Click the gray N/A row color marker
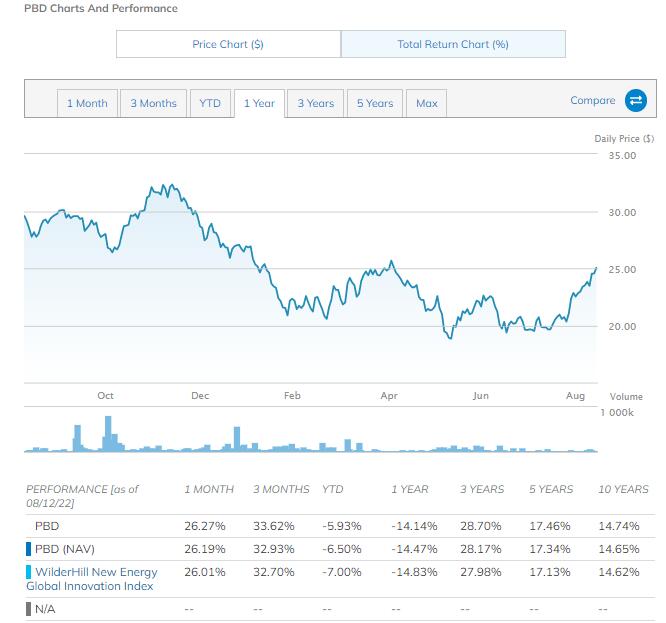Image resolution: width=666 pixels, height=623 pixels. [x=28, y=607]
